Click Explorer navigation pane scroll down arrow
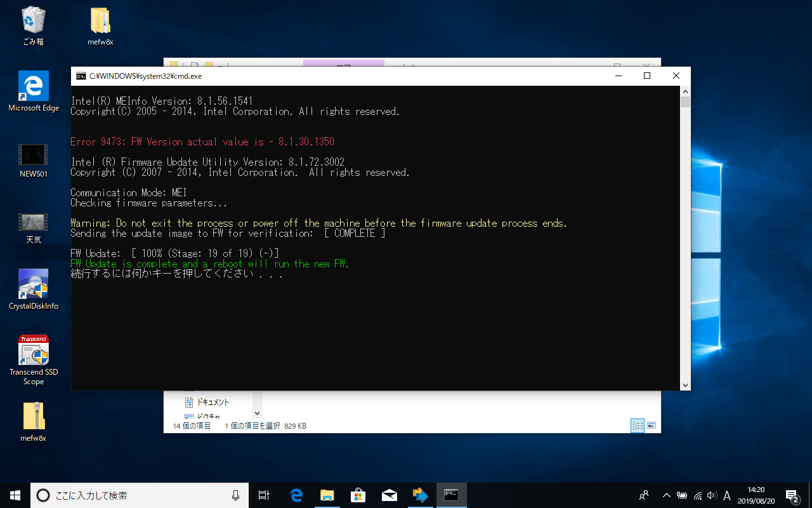This screenshot has height=508, width=812. tap(257, 413)
